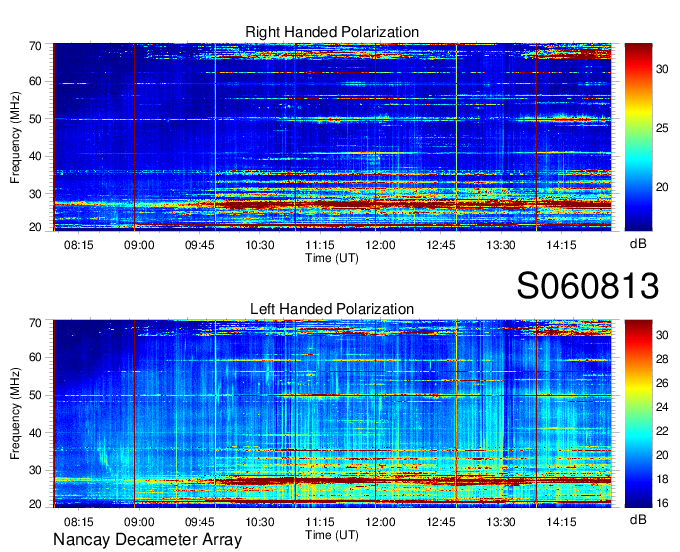Click the 10:30 tick label under the bottom plot
Viewport: 680px width, 552px height.
[x=260, y=522]
